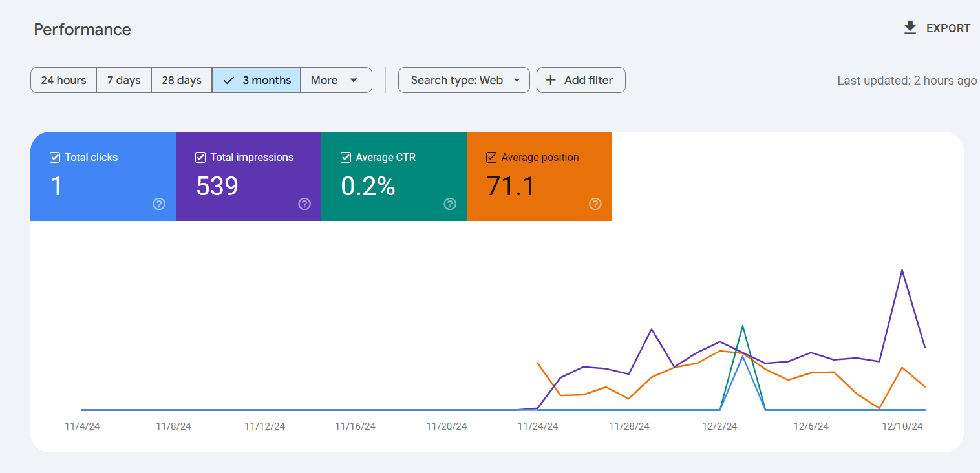Click the Add filter button label
Image resolution: width=980 pixels, height=473 pixels.
click(588, 80)
